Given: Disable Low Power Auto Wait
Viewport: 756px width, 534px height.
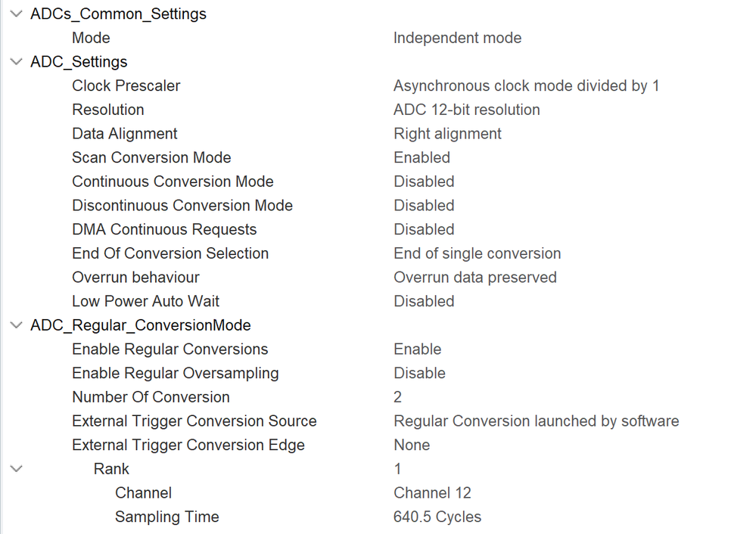Looking at the screenshot, I should 424,300.
